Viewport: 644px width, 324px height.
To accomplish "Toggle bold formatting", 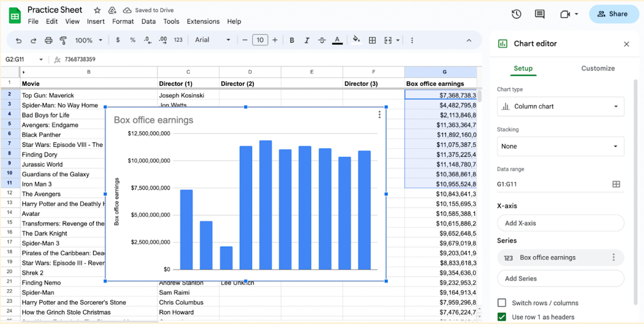I will (x=292, y=40).
